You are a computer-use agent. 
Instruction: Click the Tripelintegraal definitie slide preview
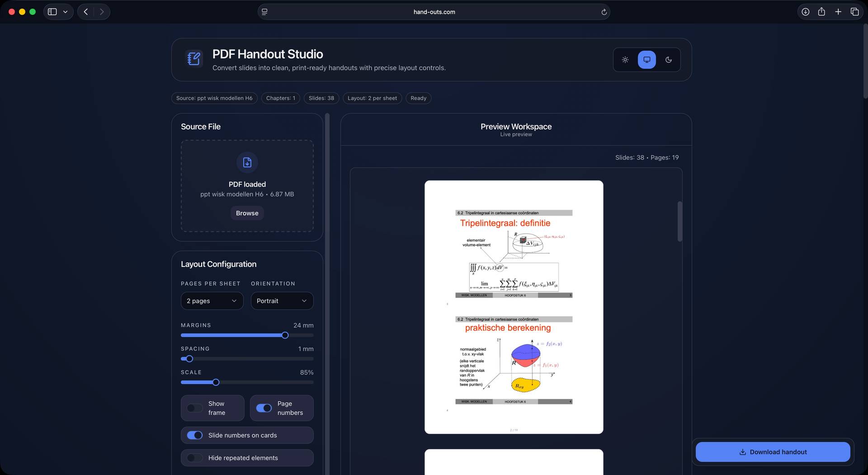click(514, 254)
